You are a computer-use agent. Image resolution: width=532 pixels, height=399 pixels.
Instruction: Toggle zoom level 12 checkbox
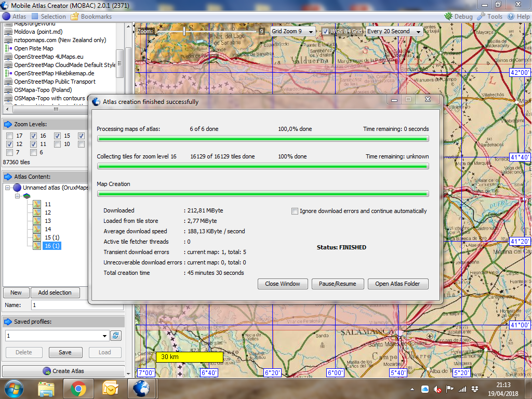[9, 144]
